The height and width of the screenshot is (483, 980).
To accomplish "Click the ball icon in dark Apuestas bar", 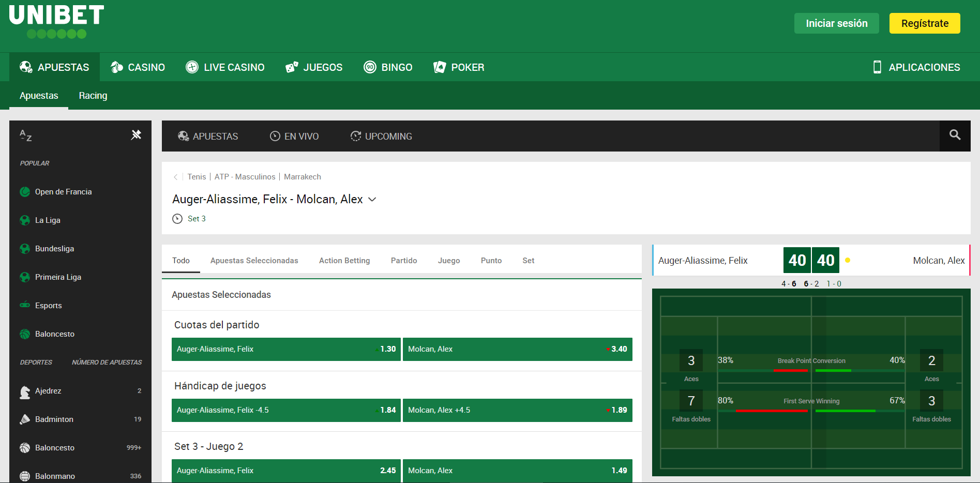I will click(183, 136).
